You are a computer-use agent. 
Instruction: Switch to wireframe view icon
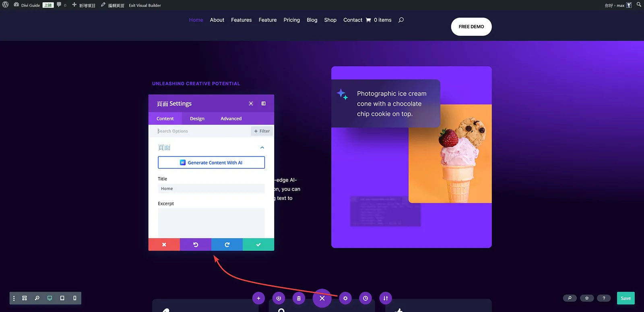point(25,298)
